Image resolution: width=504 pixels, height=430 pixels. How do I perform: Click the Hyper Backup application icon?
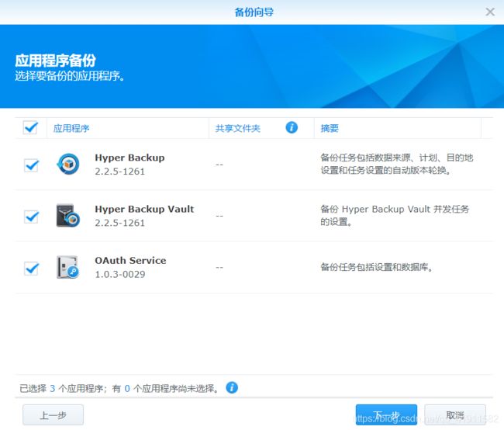tap(67, 164)
